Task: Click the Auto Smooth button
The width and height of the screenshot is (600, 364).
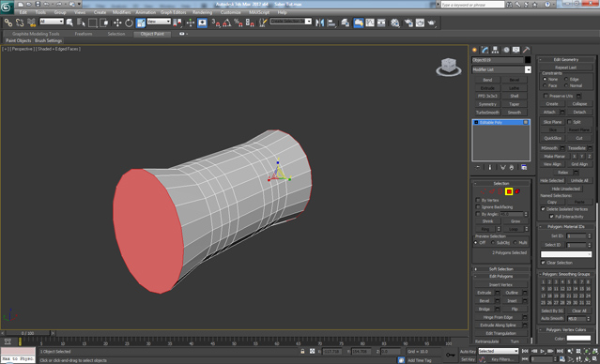Action: pos(552,318)
